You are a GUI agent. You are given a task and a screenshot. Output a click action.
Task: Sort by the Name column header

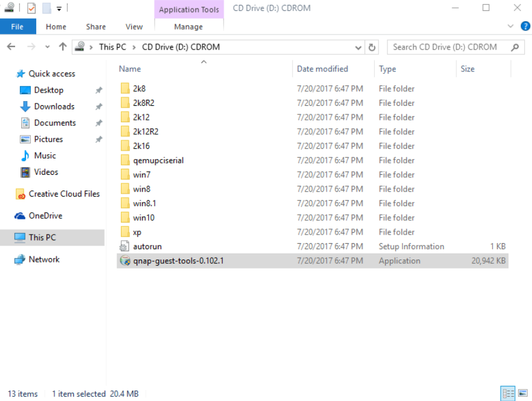[x=129, y=69]
